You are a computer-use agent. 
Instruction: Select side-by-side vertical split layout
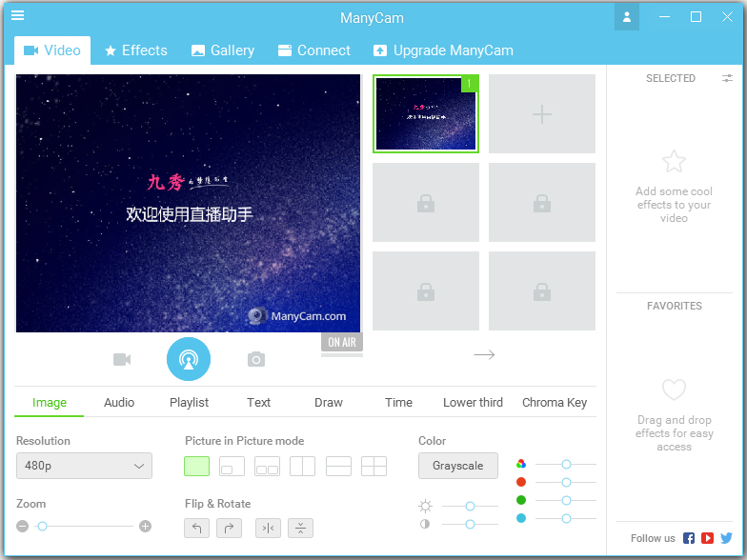point(302,466)
